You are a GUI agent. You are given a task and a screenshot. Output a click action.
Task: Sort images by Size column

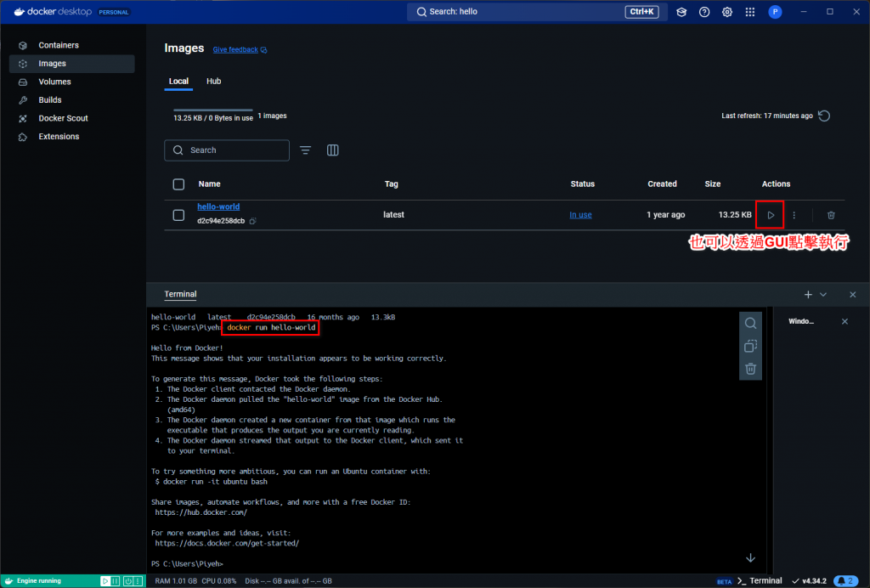(713, 184)
